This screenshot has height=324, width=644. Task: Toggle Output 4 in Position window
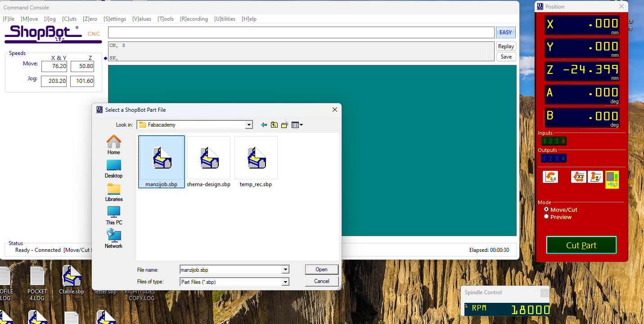(x=563, y=159)
